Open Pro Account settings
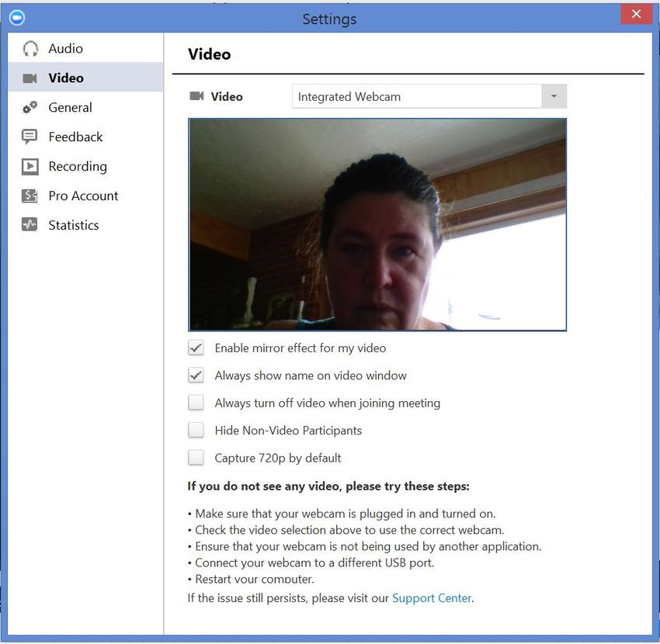The height and width of the screenshot is (644, 660). click(85, 196)
